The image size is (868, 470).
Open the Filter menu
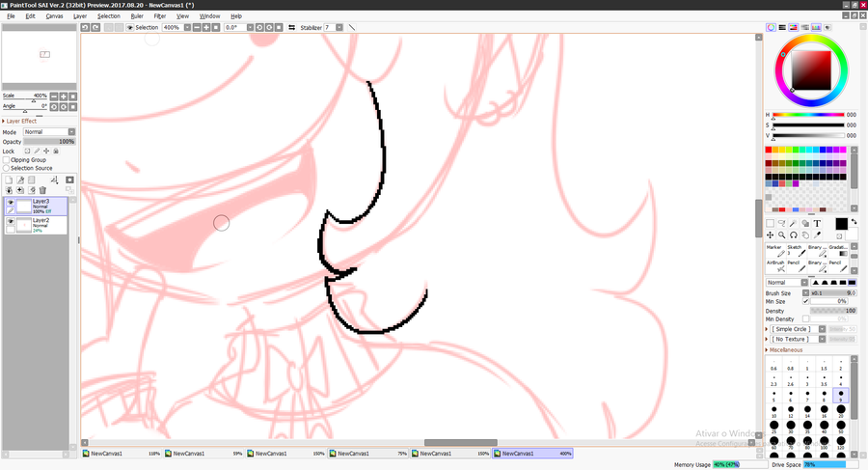(160, 16)
